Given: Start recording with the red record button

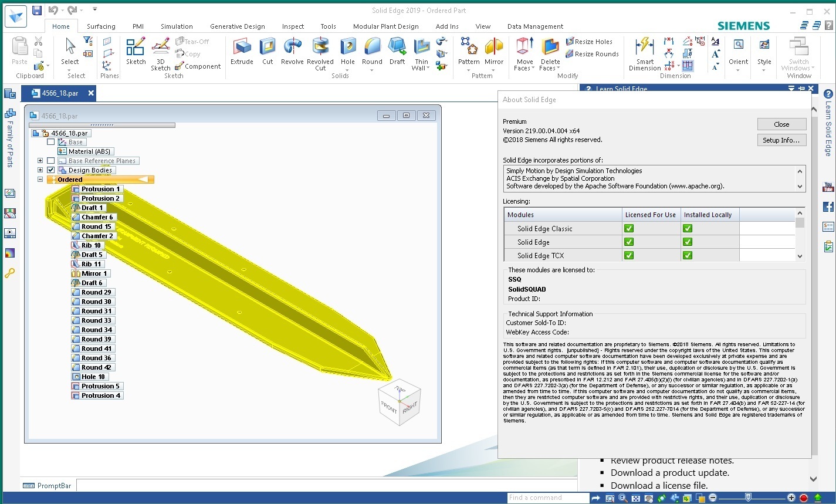Looking at the screenshot, I should tap(804, 498).
